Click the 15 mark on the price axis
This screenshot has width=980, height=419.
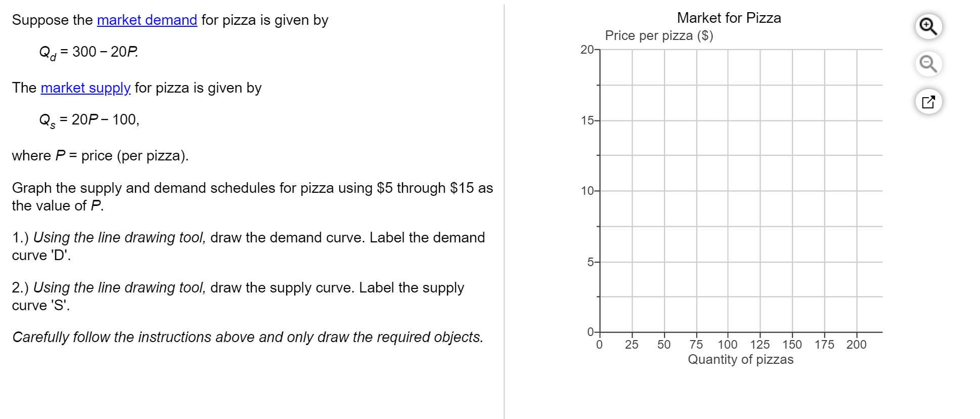pos(587,120)
